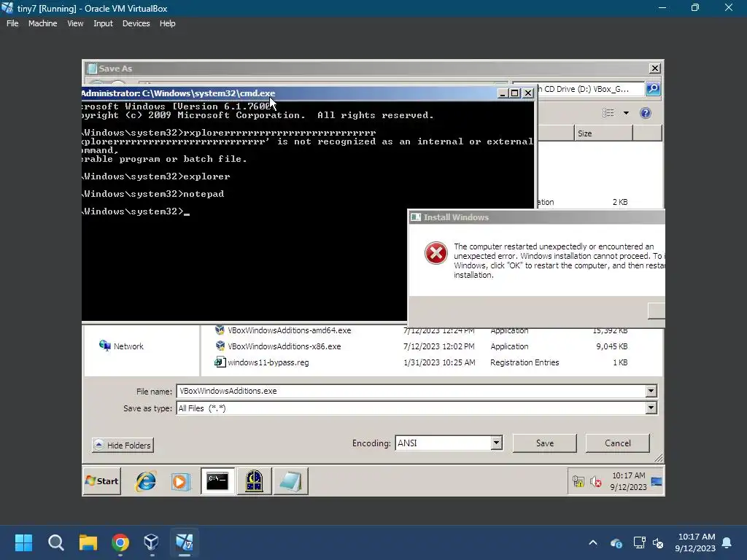Open Google Chrome on the host taskbar
This screenshot has width=747, height=560.
pyautogui.click(x=120, y=542)
